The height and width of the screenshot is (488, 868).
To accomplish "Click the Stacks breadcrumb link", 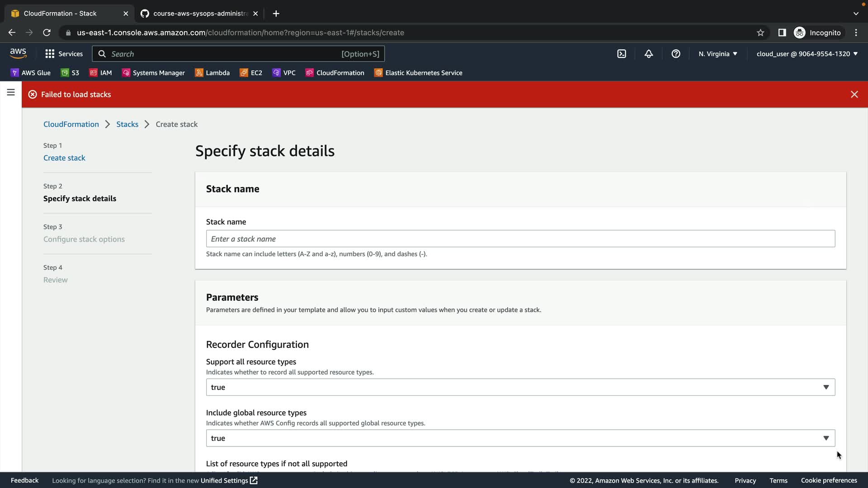I will (x=127, y=124).
